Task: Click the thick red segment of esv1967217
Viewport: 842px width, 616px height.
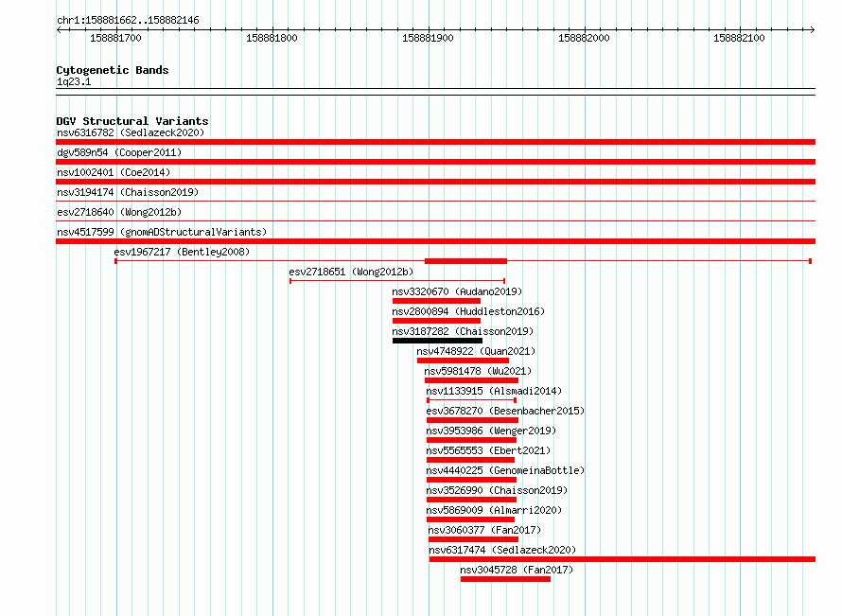Action: tap(465, 261)
